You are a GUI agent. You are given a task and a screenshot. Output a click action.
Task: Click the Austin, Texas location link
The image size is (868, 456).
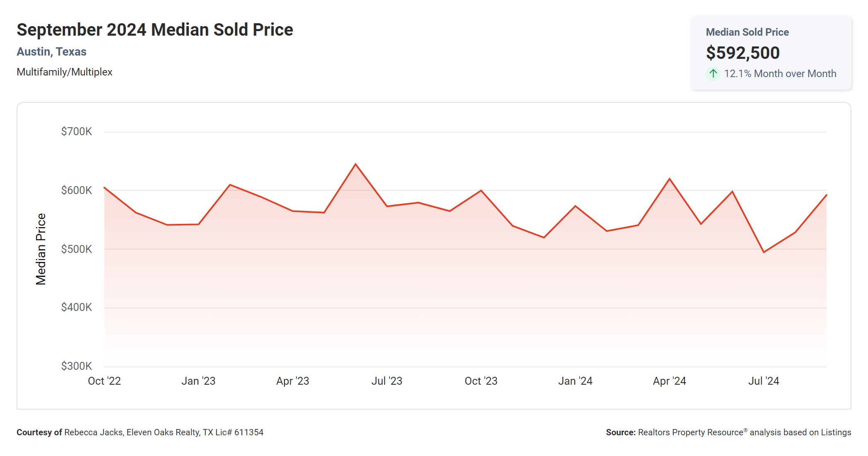coord(51,52)
